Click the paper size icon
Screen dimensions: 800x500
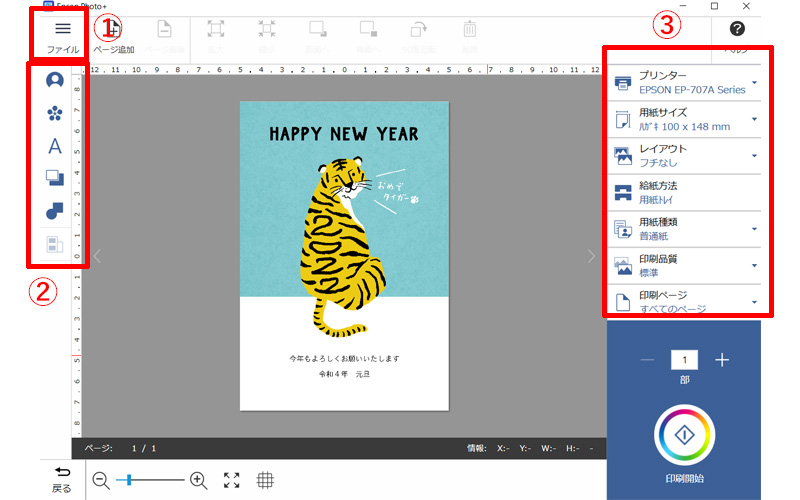[x=622, y=119]
